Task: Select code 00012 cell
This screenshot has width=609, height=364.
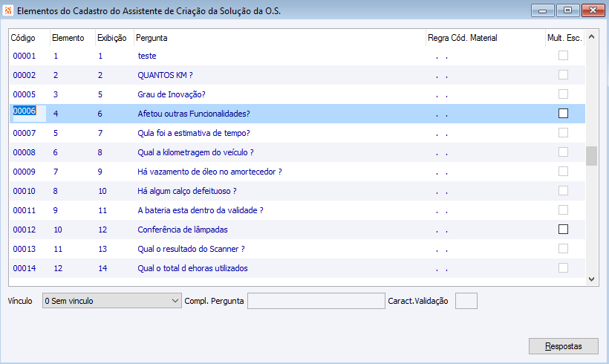Action: 24,230
